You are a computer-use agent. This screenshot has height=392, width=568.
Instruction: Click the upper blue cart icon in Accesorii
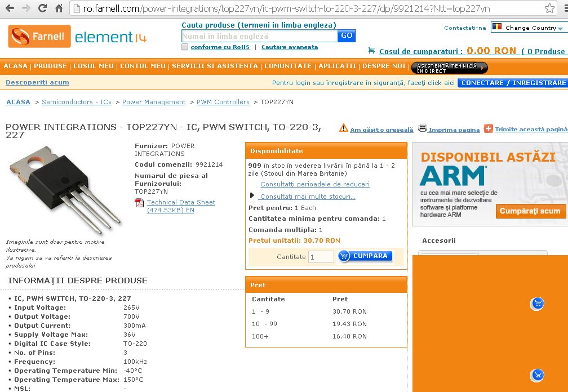(537, 304)
